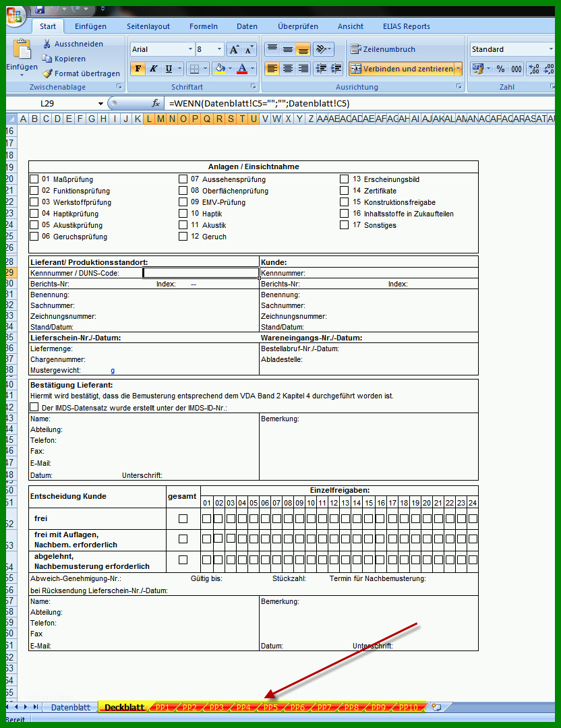
Task: Toggle bold with the F button
Action: (138, 69)
